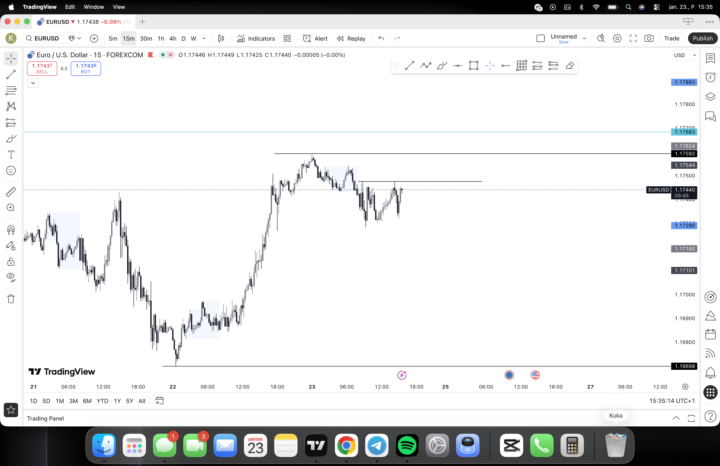Switch to the 5m timeframe
Image resolution: width=720 pixels, height=466 pixels.
click(113, 39)
